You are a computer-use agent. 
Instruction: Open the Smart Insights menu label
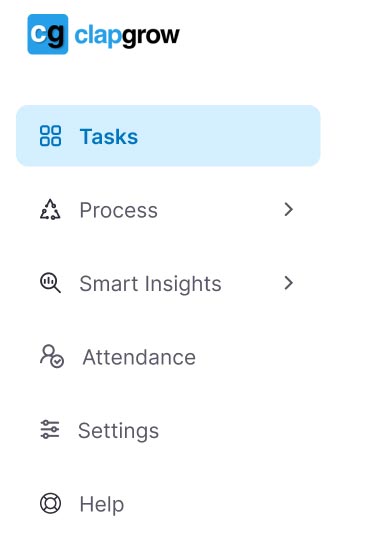pos(150,284)
